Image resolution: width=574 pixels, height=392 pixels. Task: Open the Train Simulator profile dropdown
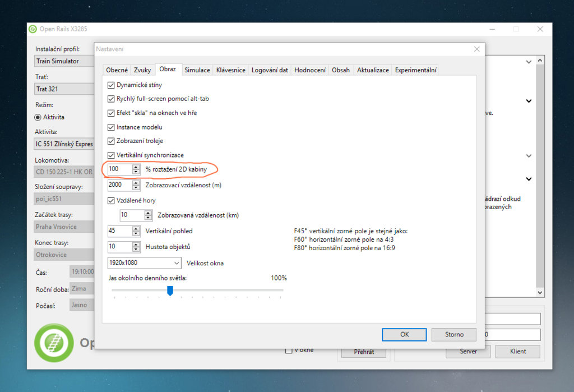tap(64, 61)
